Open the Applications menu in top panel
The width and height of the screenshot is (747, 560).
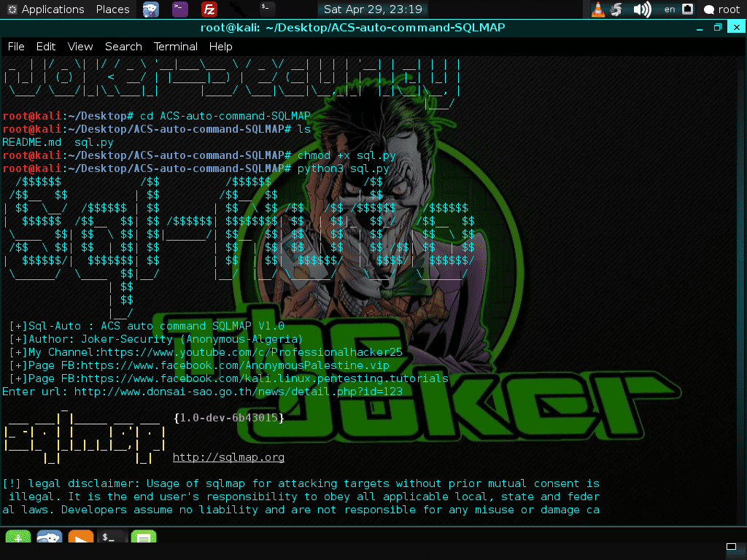point(45,9)
